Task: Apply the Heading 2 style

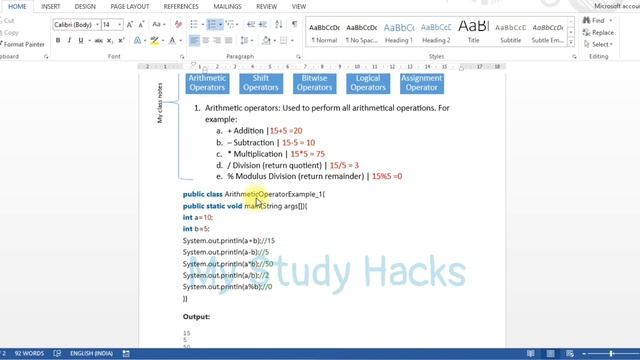Action: pyautogui.click(x=436, y=33)
